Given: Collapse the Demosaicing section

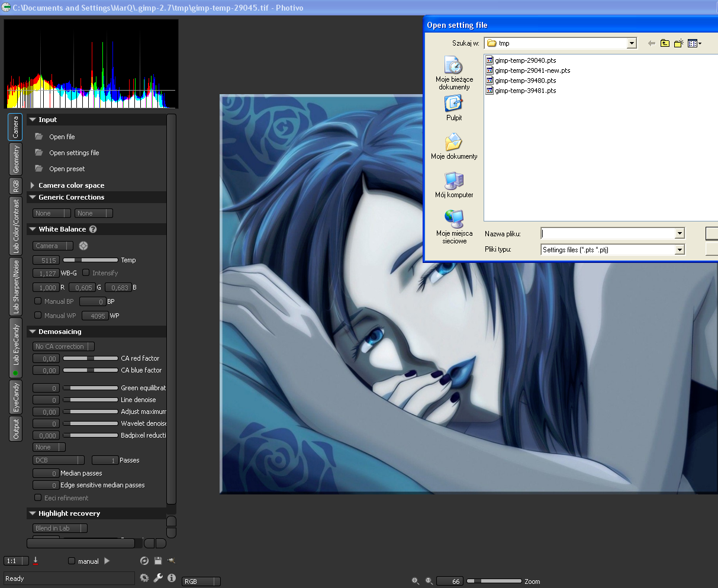Looking at the screenshot, I should point(33,332).
